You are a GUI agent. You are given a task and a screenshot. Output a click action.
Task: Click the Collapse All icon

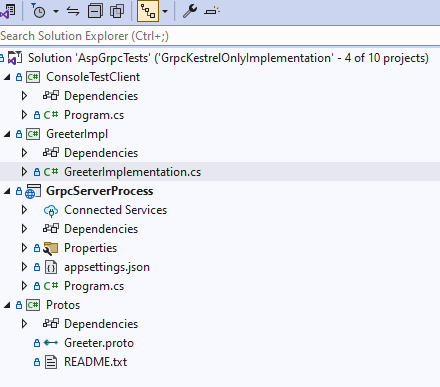[95, 11]
